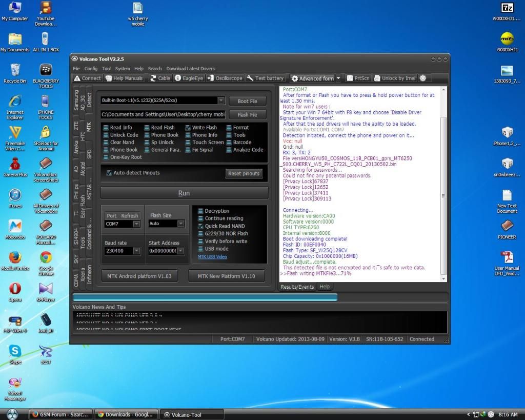
Task: Expand the Built-in Boot selection dropdown
Action: click(x=221, y=101)
